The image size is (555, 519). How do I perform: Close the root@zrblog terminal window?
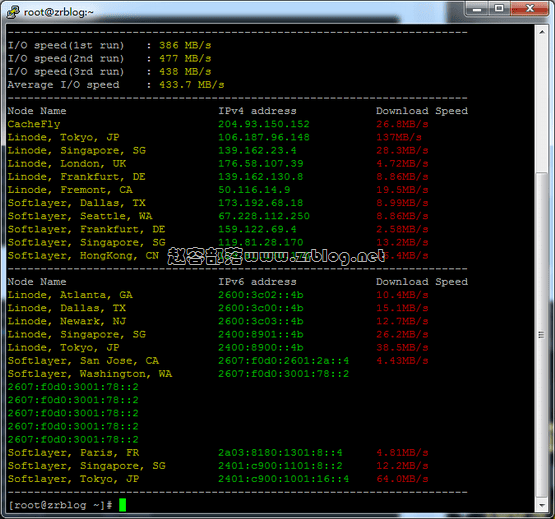click(x=530, y=8)
